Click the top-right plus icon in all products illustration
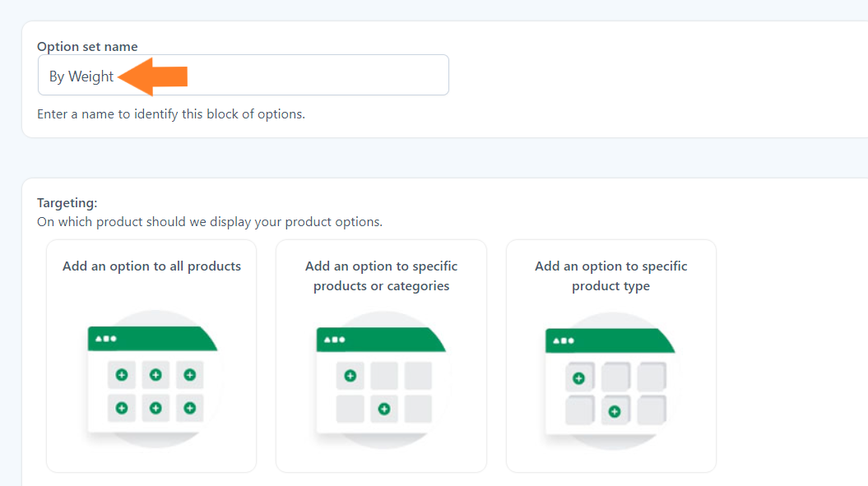 pyautogui.click(x=190, y=375)
